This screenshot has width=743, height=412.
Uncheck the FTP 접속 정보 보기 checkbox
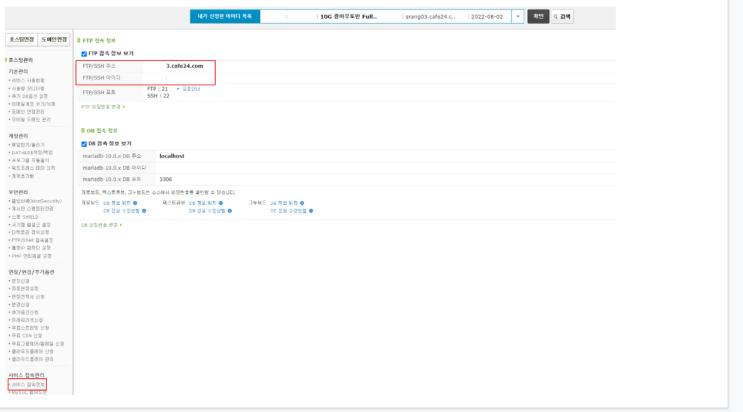pyautogui.click(x=84, y=54)
